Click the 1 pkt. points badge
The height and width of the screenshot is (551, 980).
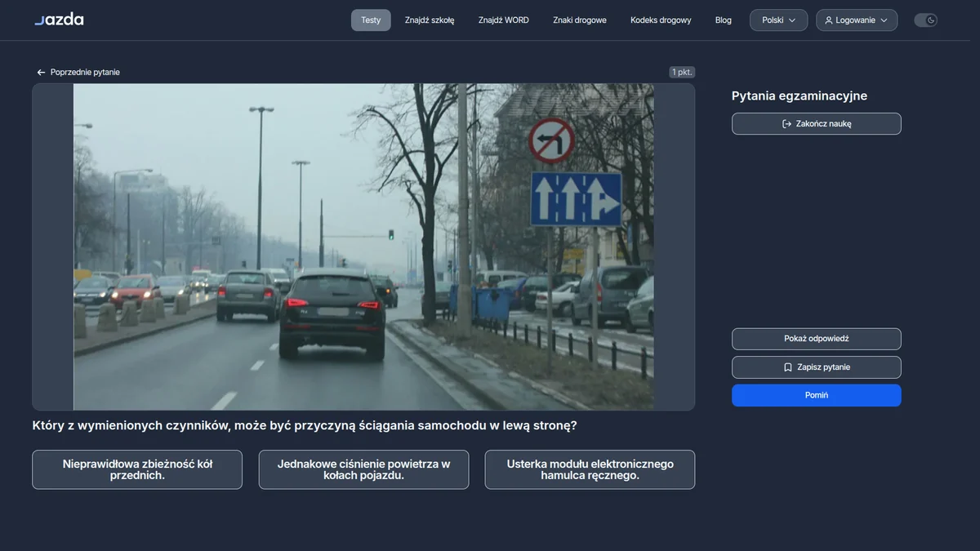click(682, 72)
